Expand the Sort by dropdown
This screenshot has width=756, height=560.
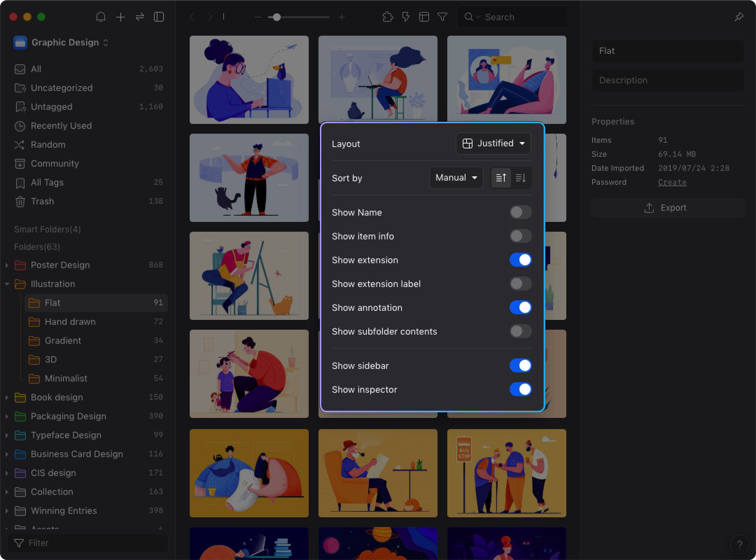(456, 178)
